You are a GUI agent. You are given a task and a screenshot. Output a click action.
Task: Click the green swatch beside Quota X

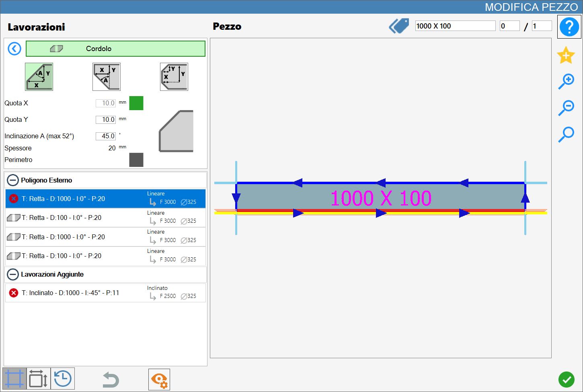pyautogui.click(x=136, y=103)
